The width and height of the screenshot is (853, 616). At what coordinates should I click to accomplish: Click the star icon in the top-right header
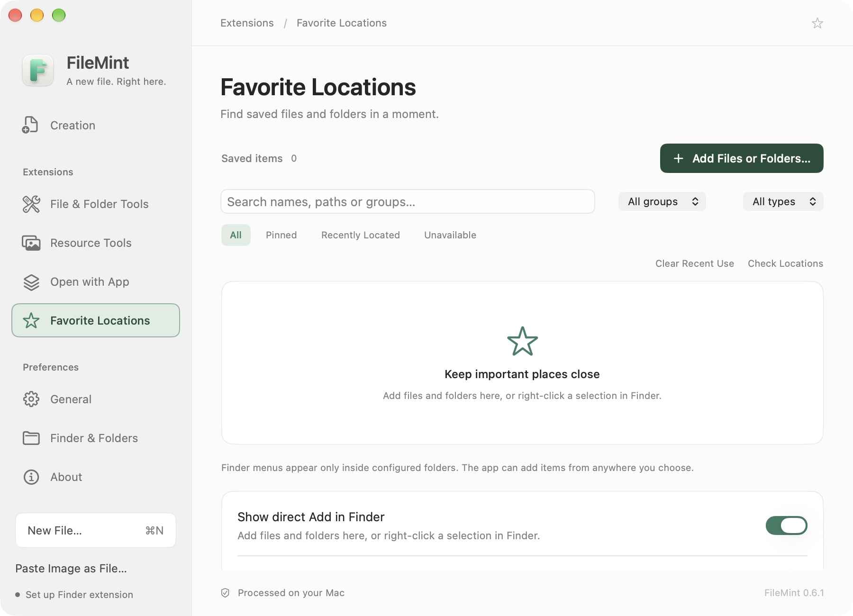pos(817,23)
